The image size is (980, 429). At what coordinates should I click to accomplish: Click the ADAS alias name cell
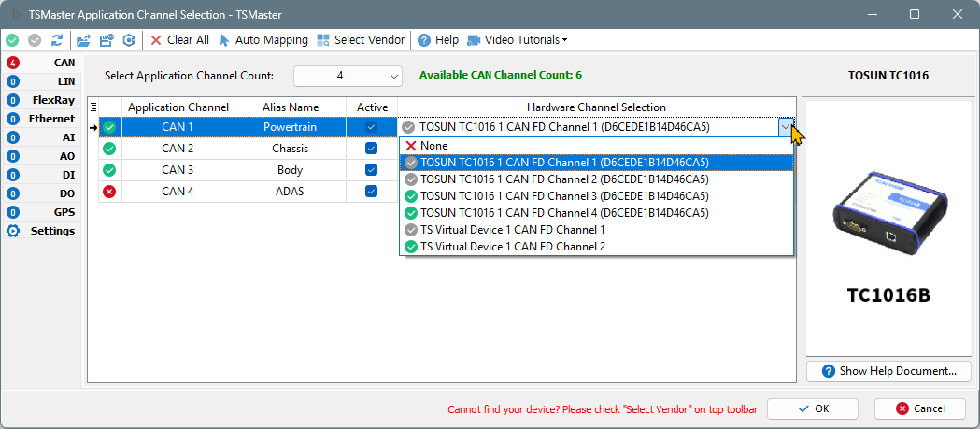[x=290, y=192]
